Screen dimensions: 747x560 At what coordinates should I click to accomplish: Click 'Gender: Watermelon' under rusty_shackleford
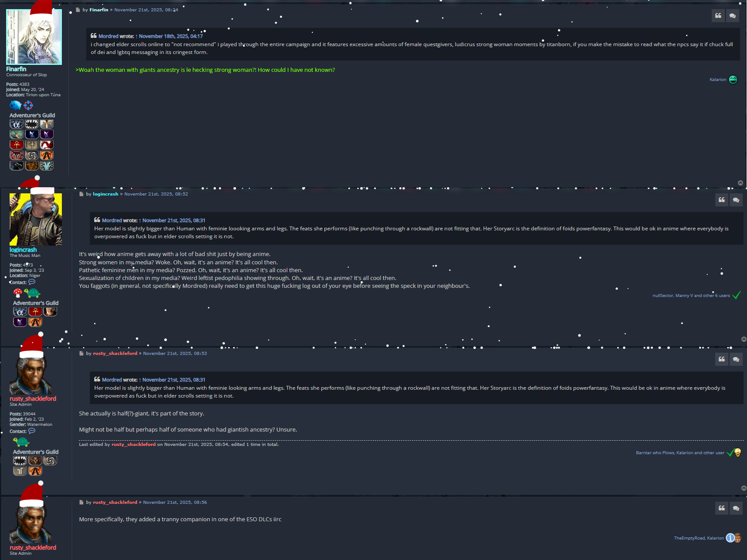point(31,425)
